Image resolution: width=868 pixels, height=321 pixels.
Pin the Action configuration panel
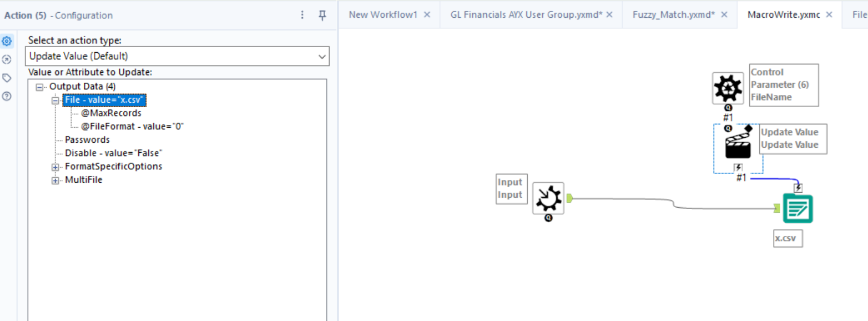coord(322,16)
